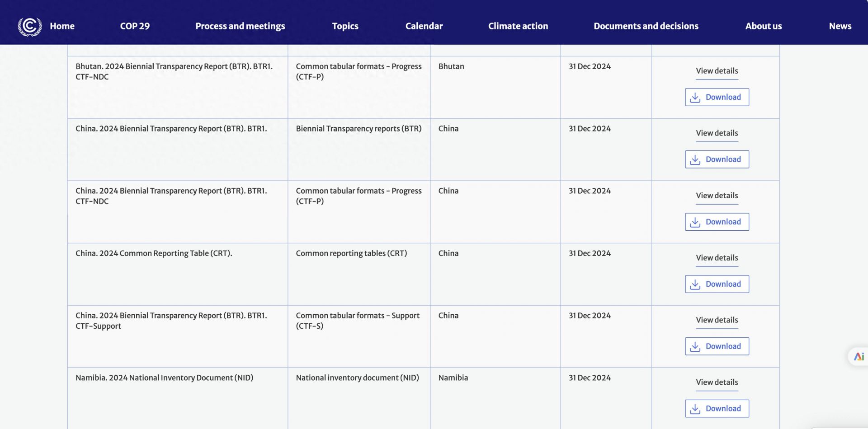The width and height of the screenshot is (868, 429).
Task: Go to the Home menu item
Action: point(62,26)
